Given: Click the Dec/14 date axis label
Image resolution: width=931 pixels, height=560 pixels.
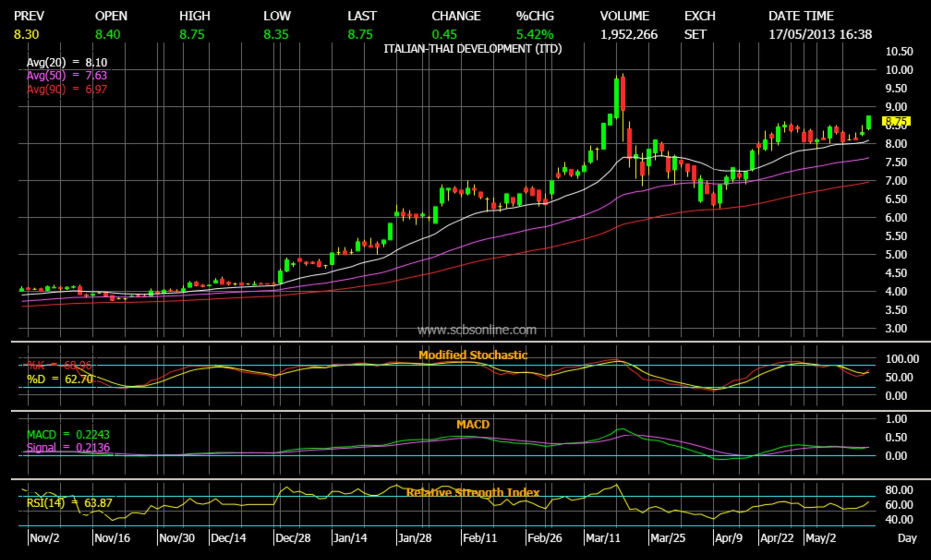Looking at the screenshot, I should (229, 538).
